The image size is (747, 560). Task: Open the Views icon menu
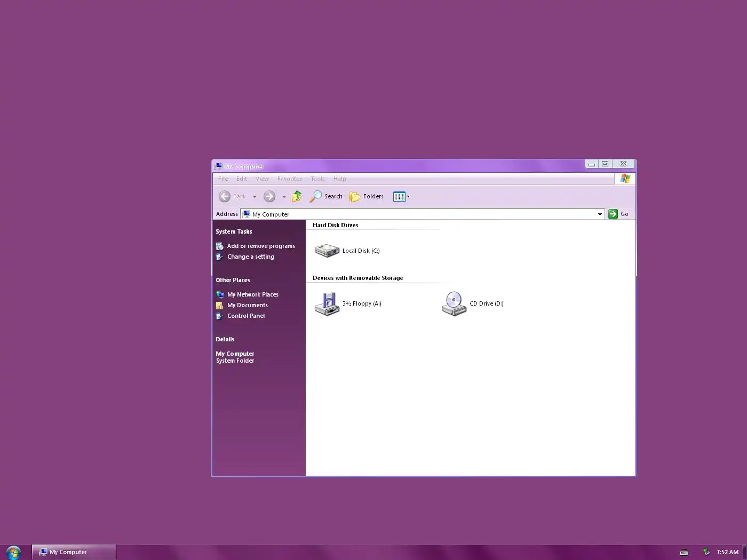401,196
